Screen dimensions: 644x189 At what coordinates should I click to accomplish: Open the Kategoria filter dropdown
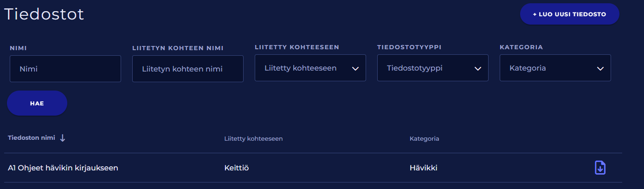coord(555,68)
